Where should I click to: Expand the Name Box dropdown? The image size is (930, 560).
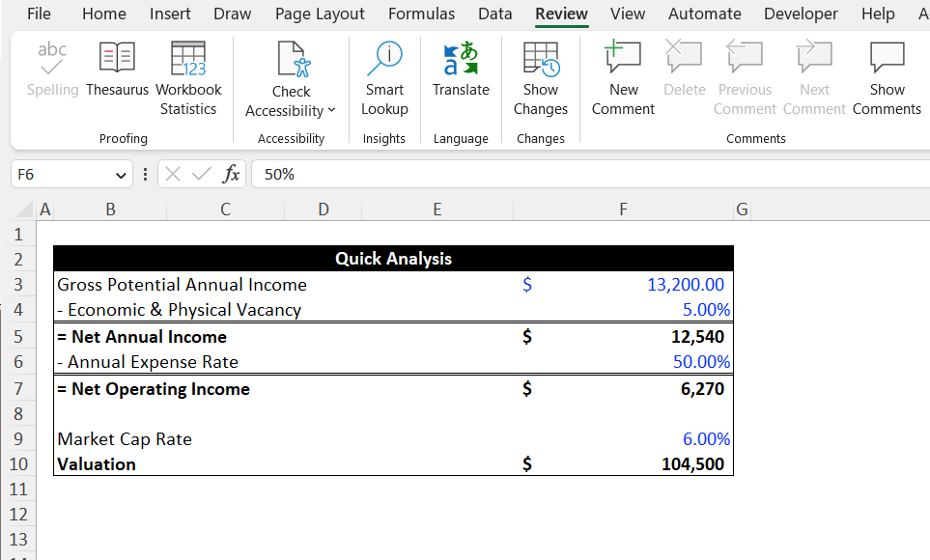point(121,175)
